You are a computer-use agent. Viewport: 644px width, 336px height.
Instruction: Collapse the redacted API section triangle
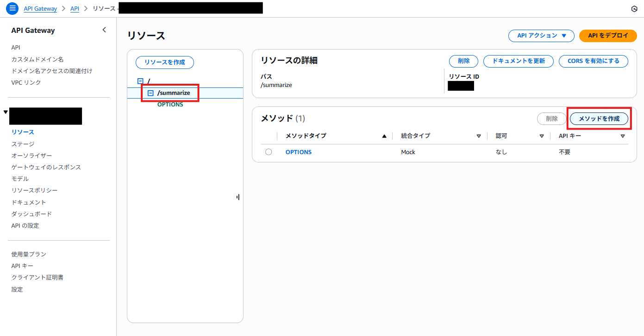(x=6, y=112)
